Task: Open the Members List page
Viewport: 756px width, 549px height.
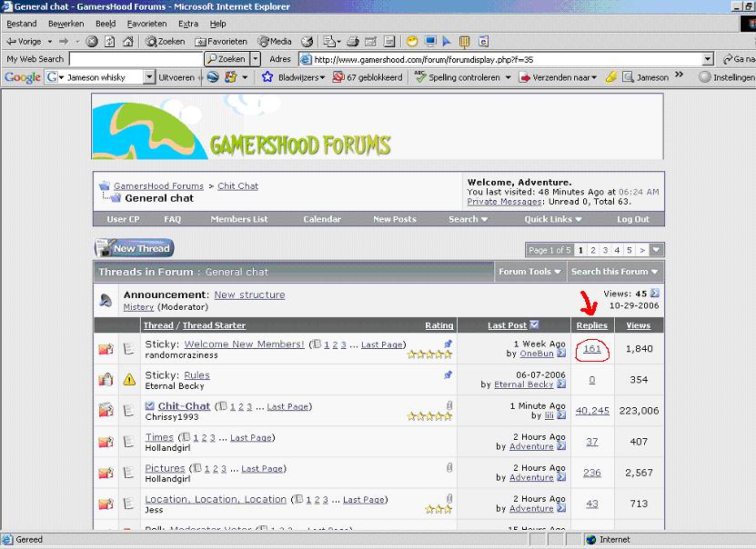Action: pyautogui.click(x=239, y=219)
